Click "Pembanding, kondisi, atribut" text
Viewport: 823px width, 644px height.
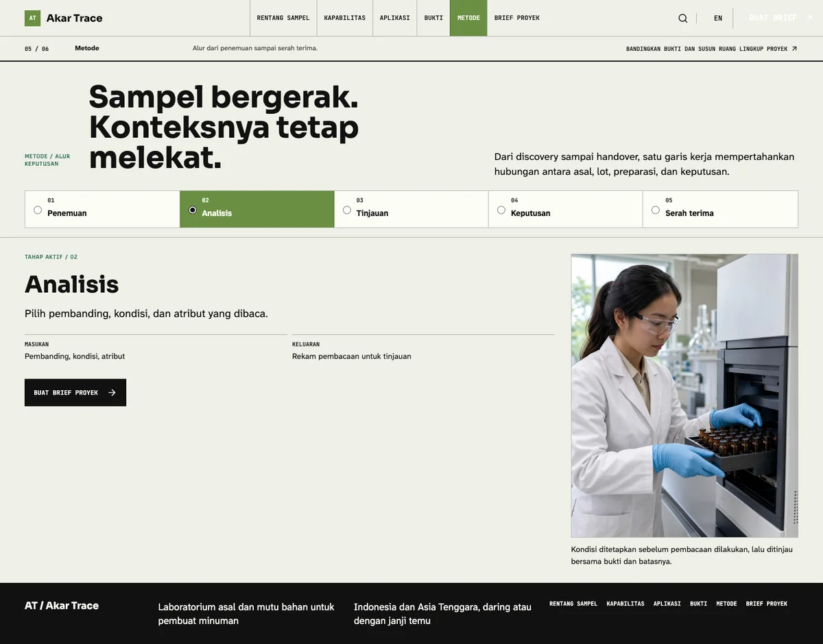(x=75, y=357)
